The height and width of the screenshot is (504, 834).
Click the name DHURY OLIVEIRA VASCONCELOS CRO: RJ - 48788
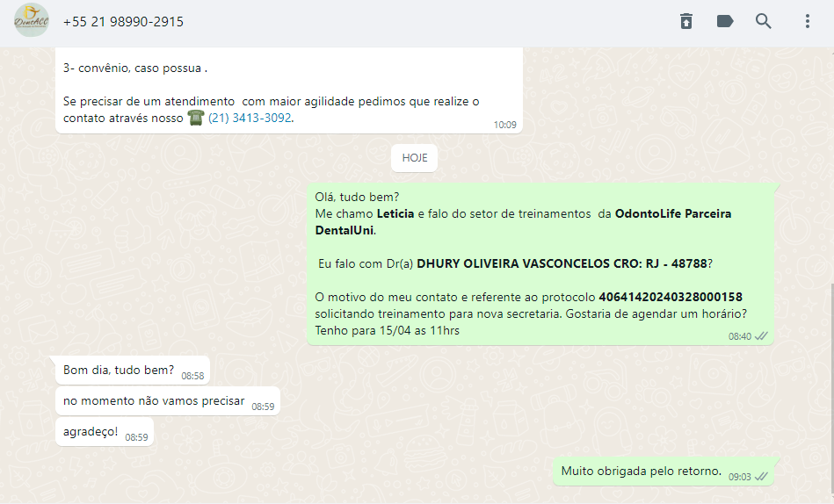click(x=562, y=263)
